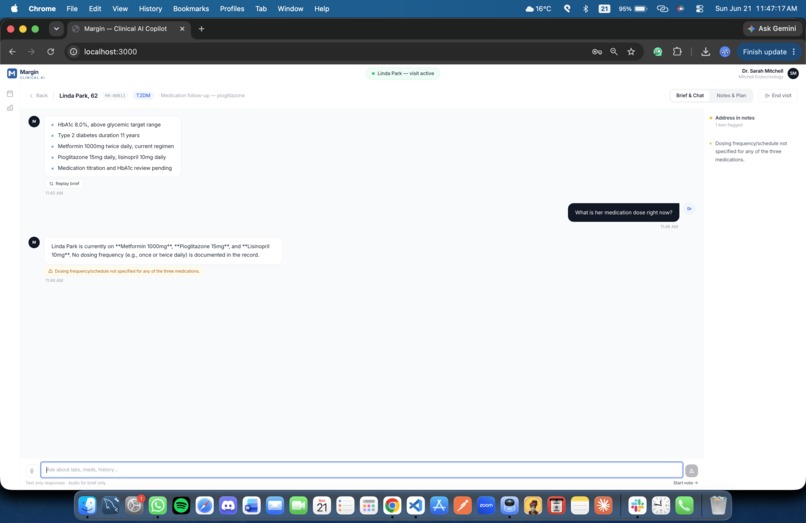Open the View menu

(120, 9)
